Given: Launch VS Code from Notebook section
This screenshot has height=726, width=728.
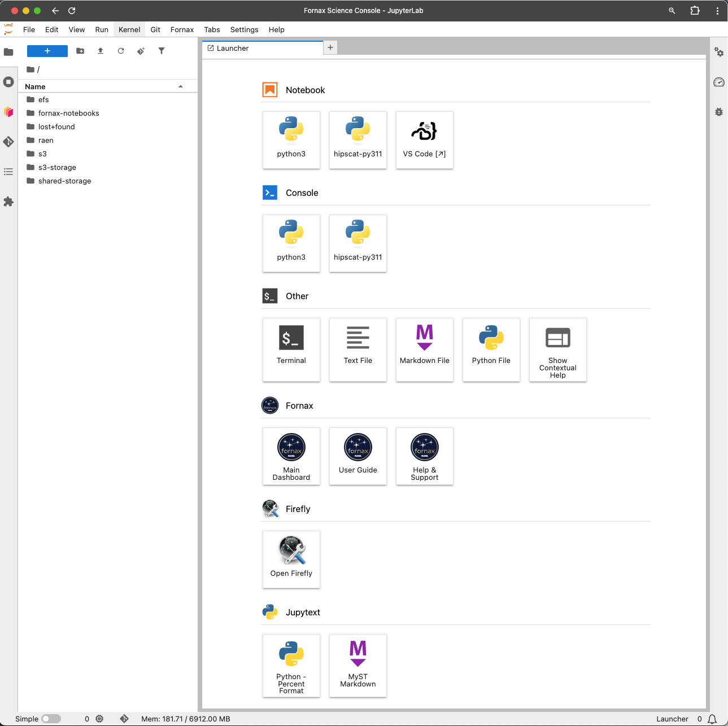Looking at the screenshot, I should pyautogui.click(x=424, y=139).
